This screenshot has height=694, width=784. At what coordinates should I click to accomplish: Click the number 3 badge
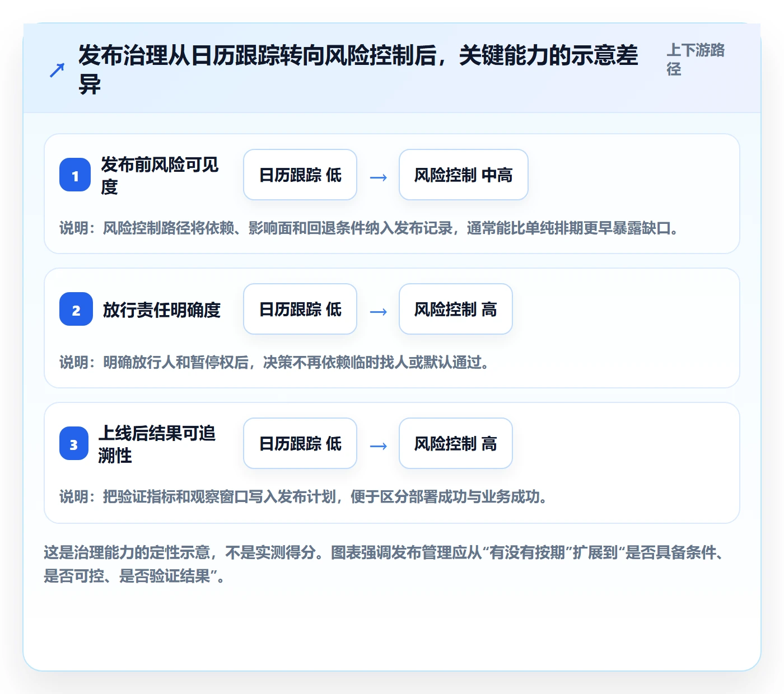[74, 444]
